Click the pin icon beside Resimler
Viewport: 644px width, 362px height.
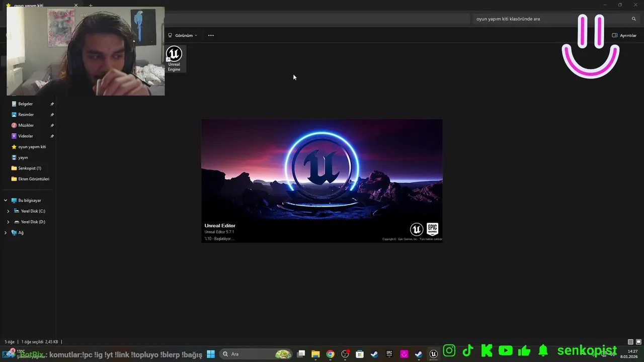click(52, 115)
